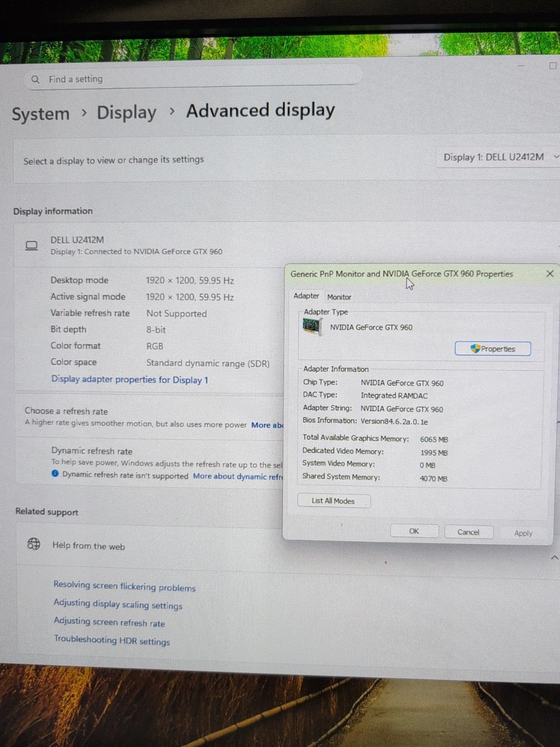The height and width of the screenshot is (747, 560).
Task: Click the 4070 MB shared system memory value
Action: tap(434, 479)
